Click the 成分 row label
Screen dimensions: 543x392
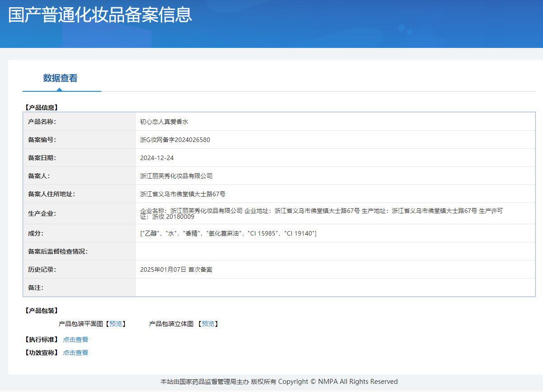click(x=36, y=233)
